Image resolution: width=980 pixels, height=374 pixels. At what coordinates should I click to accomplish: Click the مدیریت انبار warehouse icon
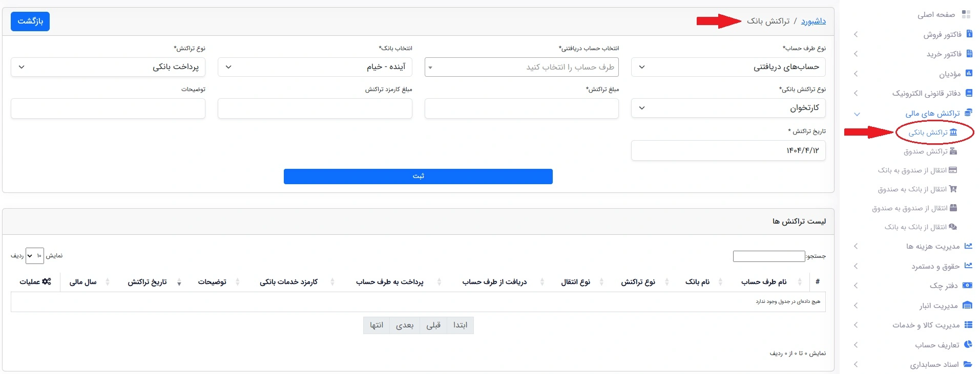(x=968, y=305)
